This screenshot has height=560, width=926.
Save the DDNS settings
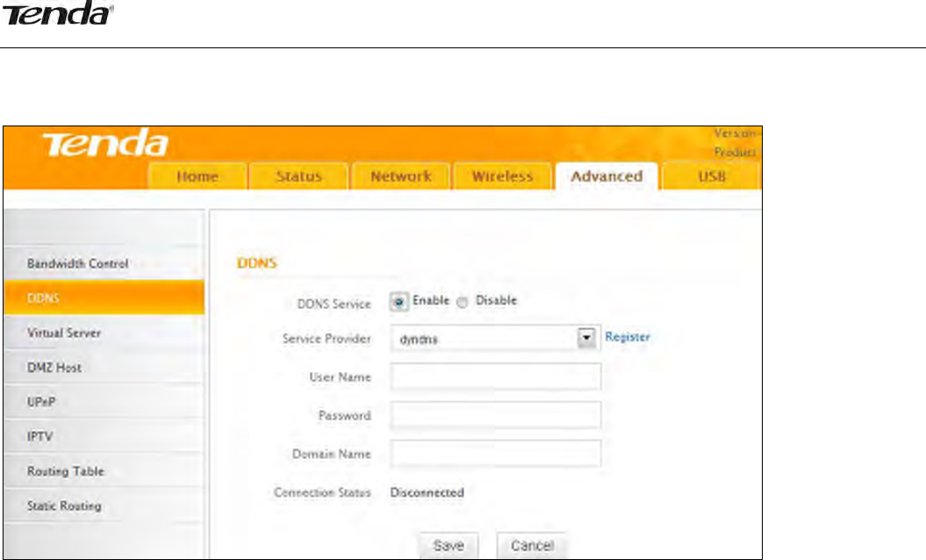point(449,545)
